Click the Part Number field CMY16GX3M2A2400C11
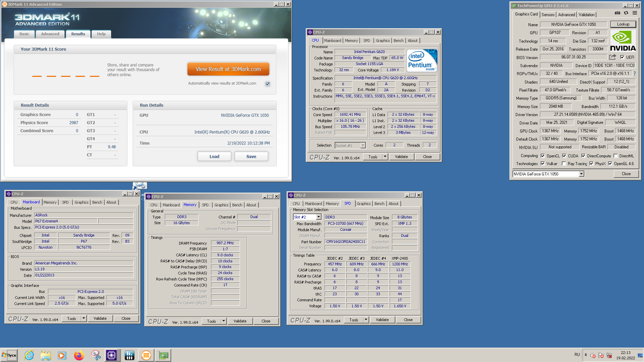Image resolution: width=644 pixels, height=362 pixels. click(x=346, y=242)
